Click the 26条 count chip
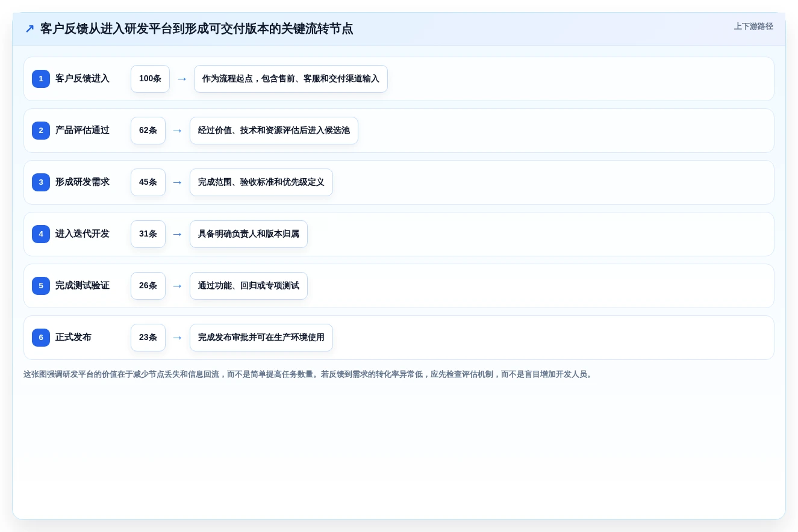 (148, 286)
